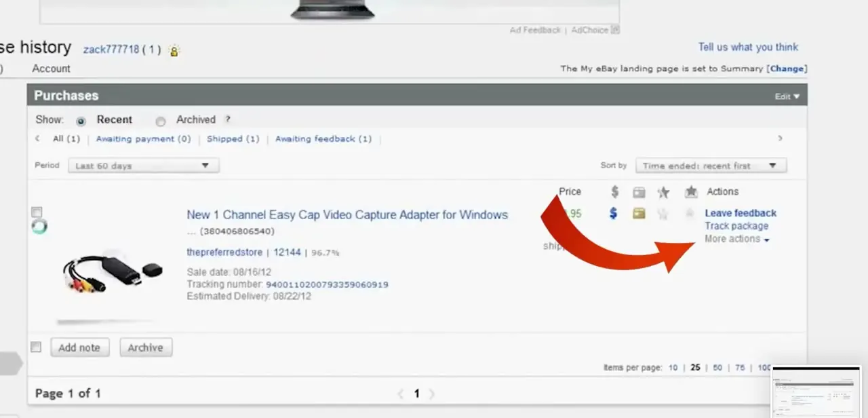This screenshot has width=868, height=418.
Task: Open the Account tab
Action: pyautogui.click(x=51, y=69)
